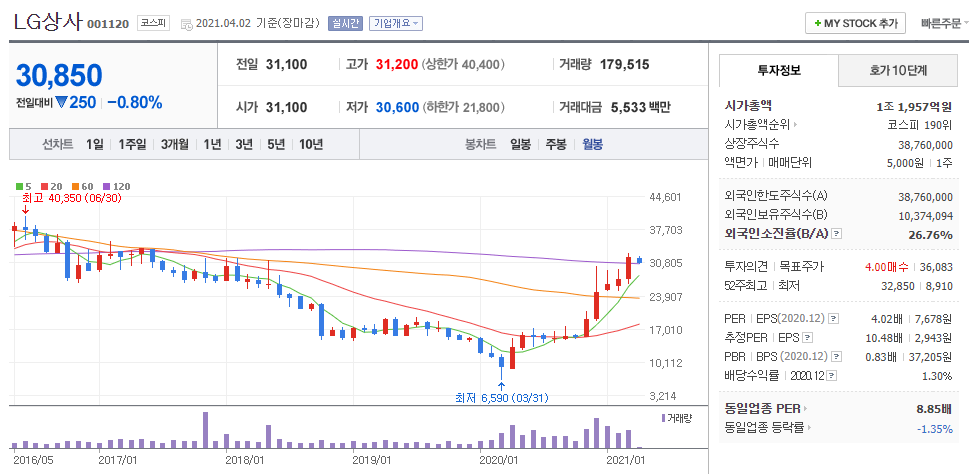Select the 10년 line chart range
Image resolution: width=980 pixels, height=474 pixels.
click(311, 144)
